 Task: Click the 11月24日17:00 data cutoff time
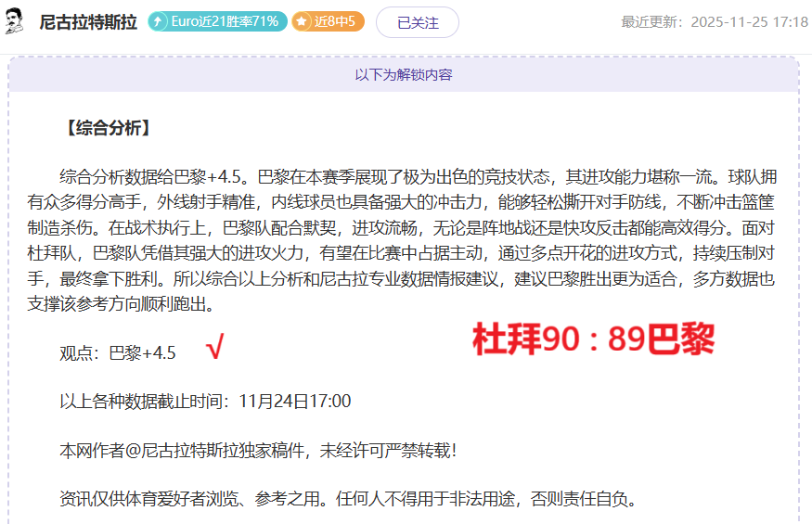294,401
